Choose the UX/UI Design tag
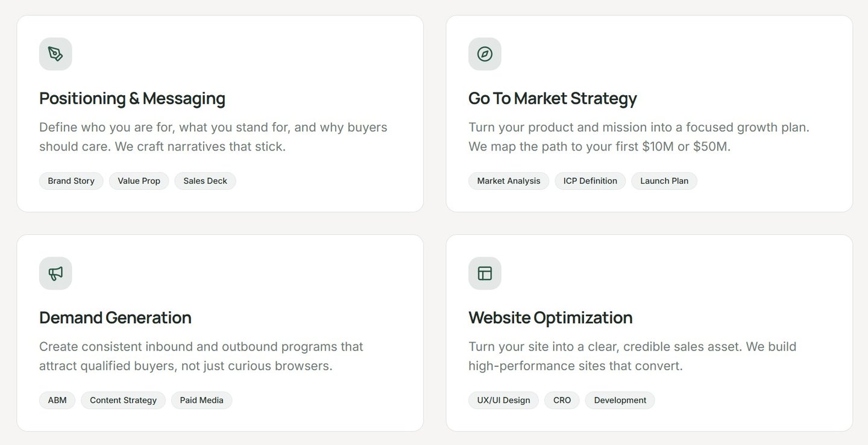Viewport: 868px width, 445px height. tap(503, 400)
